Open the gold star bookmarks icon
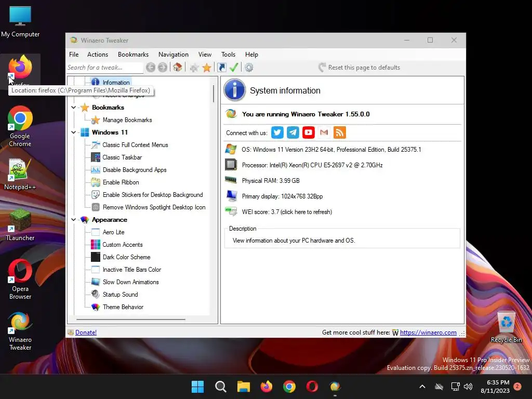Screen dimensions: 532x399 coord(207,68)
